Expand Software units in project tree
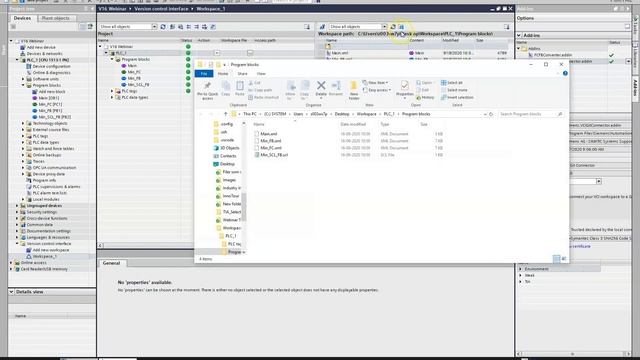Screen dimensions: 640x360 23,79
